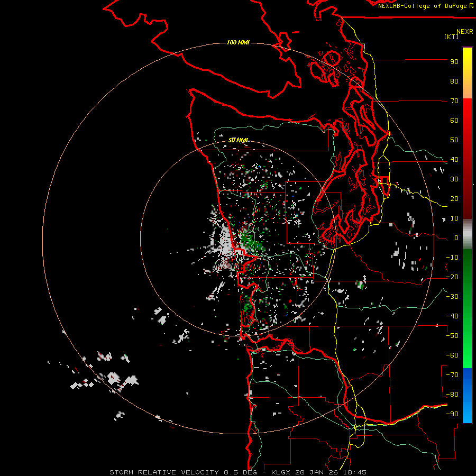Click the Storm Relative Velocity caption at bottom
Viewport: 476px width, 476px height.
[237, 472]
